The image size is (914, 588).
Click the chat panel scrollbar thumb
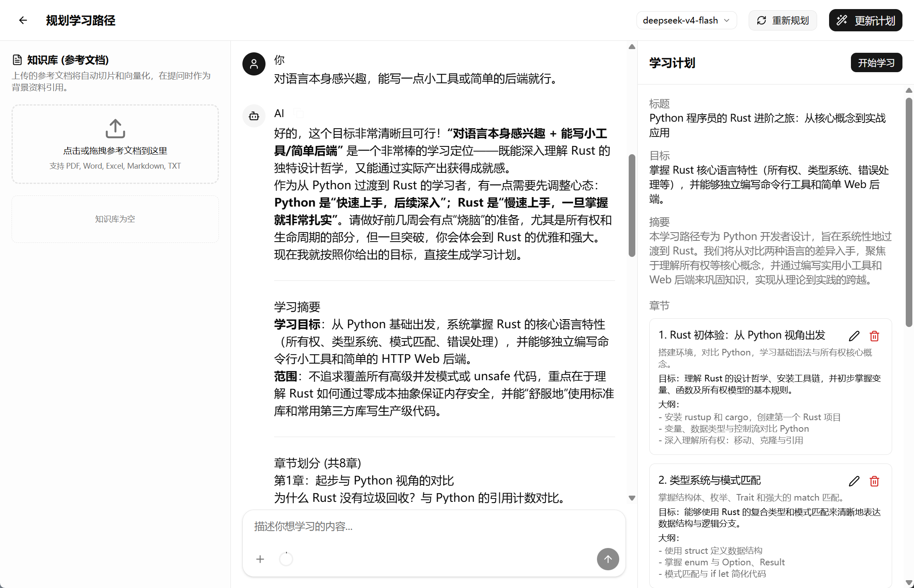coord(632,205)
